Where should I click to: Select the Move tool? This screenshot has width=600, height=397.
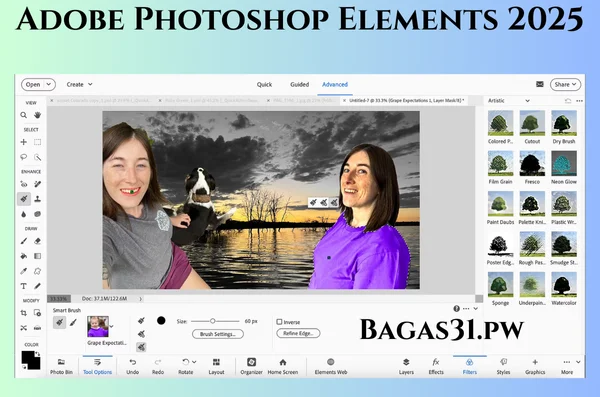[x=24, y=142]
